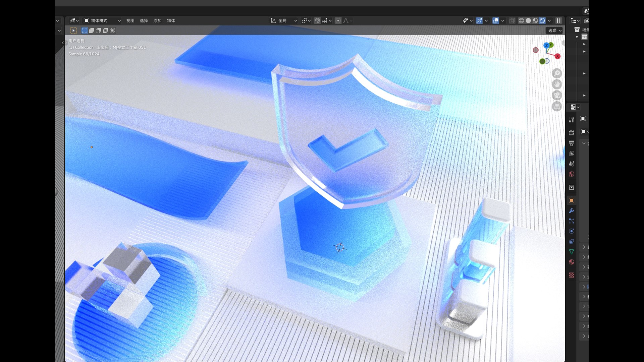Click the zoom view gizmo button
This screenshot has width=644, height=362.
tap(557, 73)
